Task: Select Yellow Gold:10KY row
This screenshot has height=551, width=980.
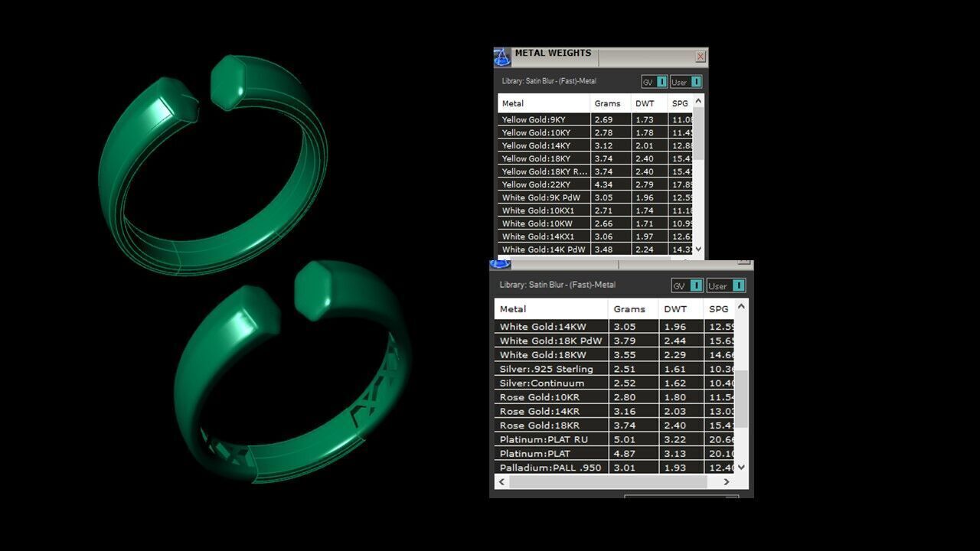Action: (x=595, y=133)
